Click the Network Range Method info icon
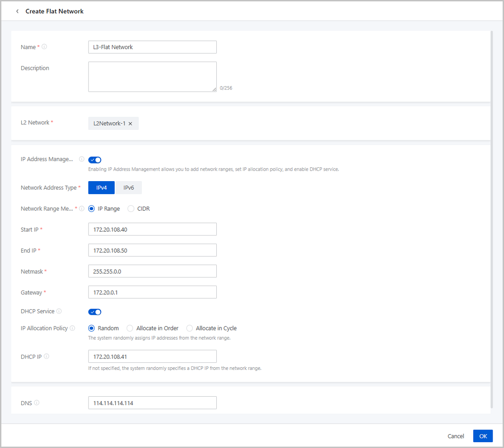Viewport: 504px width, 448px height. point(81,208)
